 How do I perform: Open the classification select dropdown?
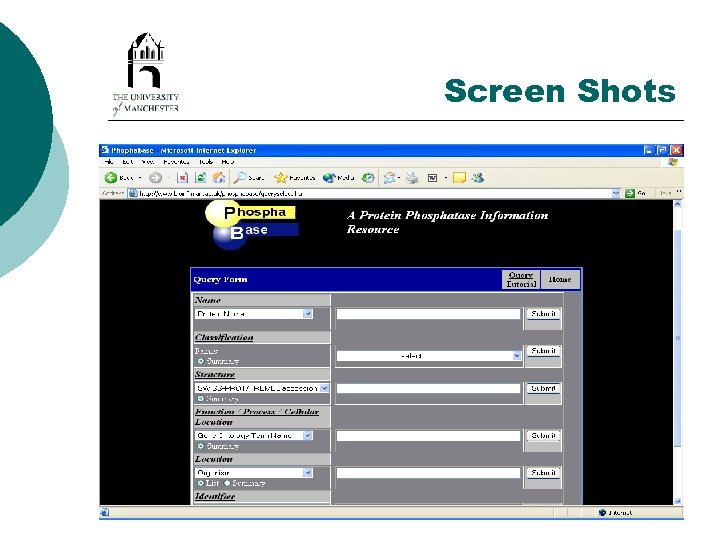tap(429, 355)
